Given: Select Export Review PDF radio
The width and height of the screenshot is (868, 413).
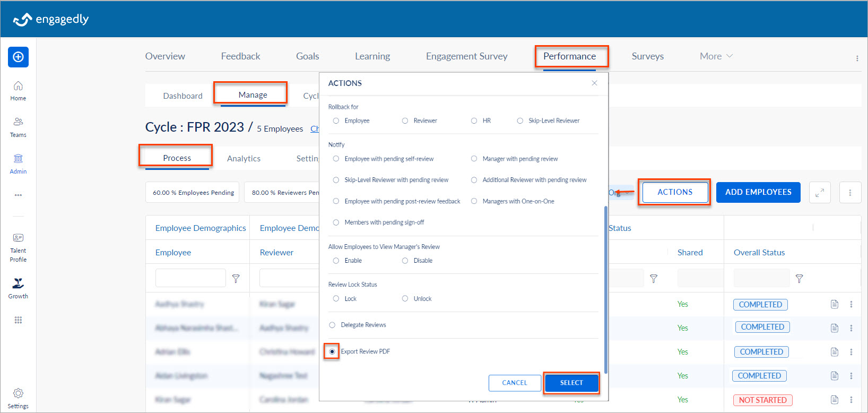Looking at the screenshot, I should point(332,351).
